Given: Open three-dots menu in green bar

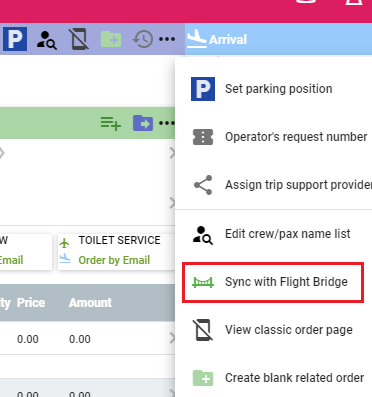Looking at the screenshot, I should [x=167, y=123].
